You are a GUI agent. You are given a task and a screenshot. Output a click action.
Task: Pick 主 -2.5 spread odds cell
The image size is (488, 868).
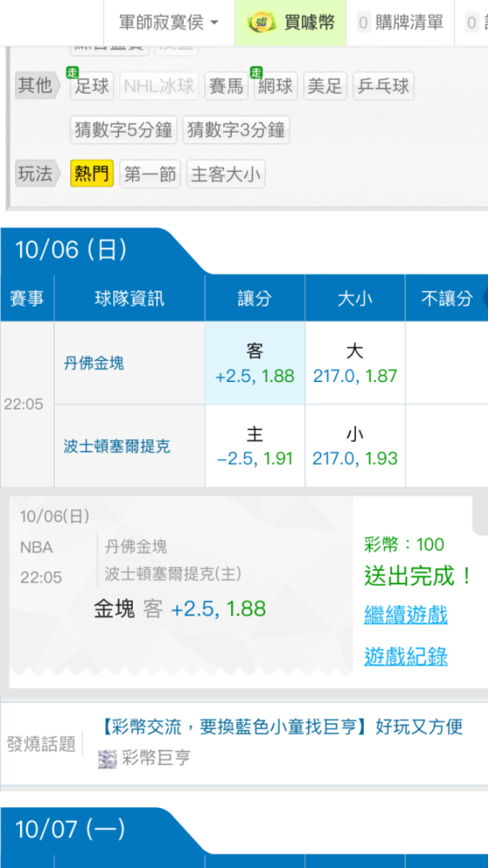(254, 446)
